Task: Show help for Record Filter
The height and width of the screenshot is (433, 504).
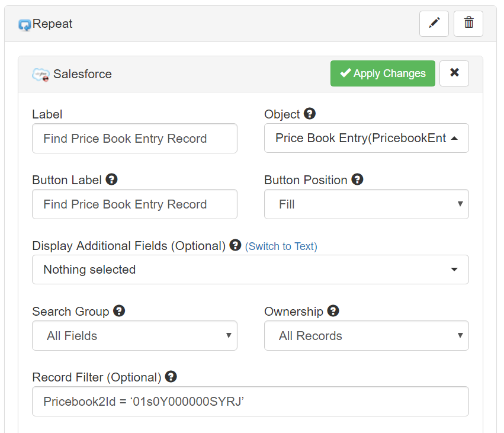Action: (171, 376)
